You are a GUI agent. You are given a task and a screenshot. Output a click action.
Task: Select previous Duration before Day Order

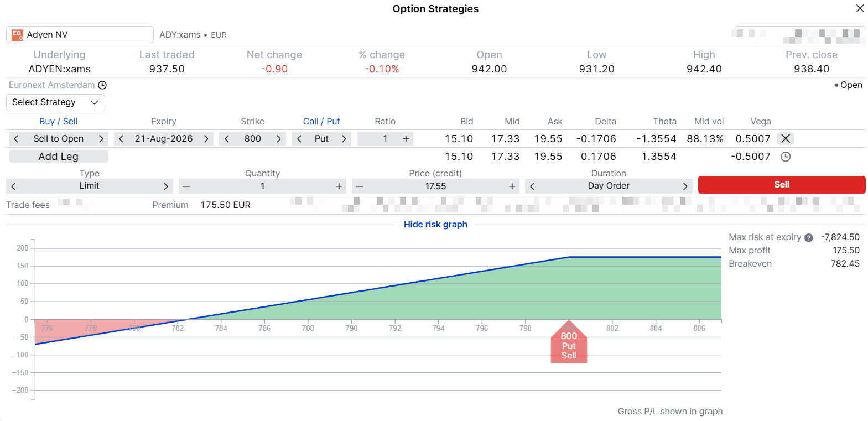(x=532, y=186)
